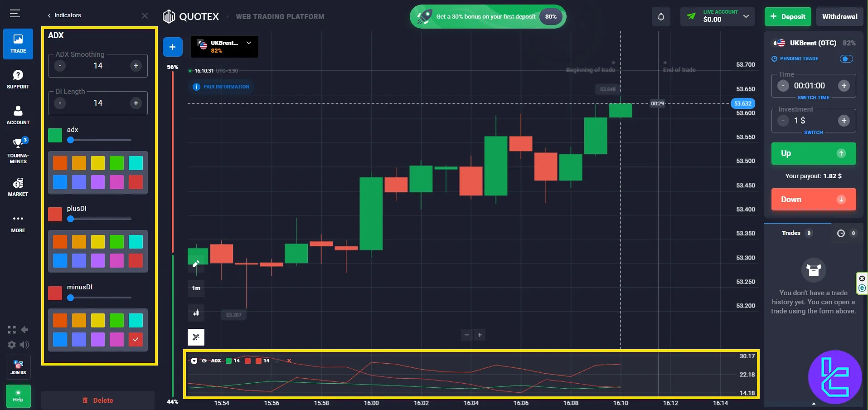Edit ADX indicator with pencil icon
The image size is (868, 410).
tap(278, 361)
